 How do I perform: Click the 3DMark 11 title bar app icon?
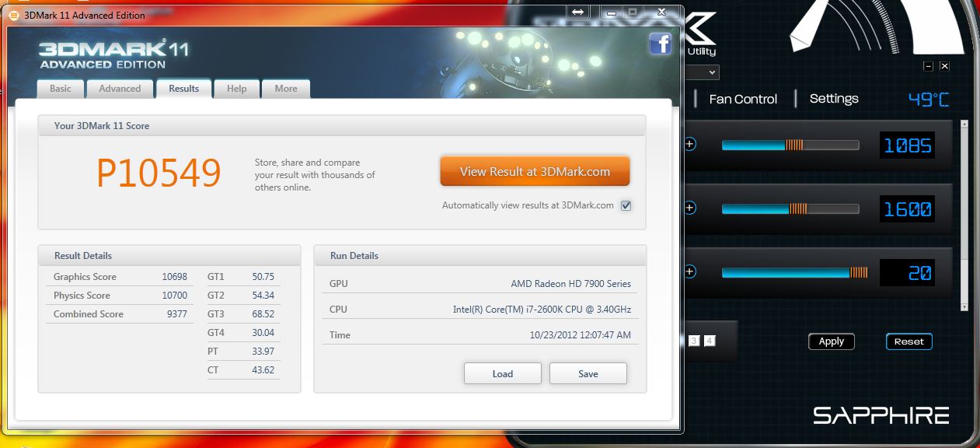(14, 15)
